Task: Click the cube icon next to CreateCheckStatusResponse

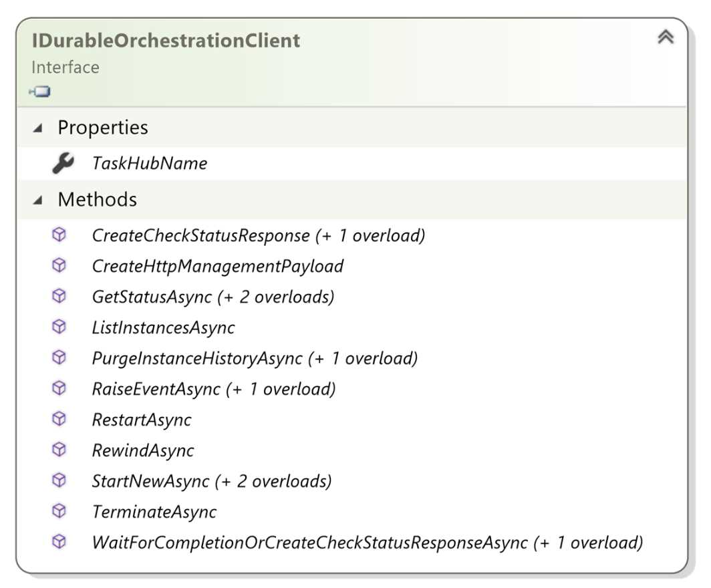Action: (61, 235)
